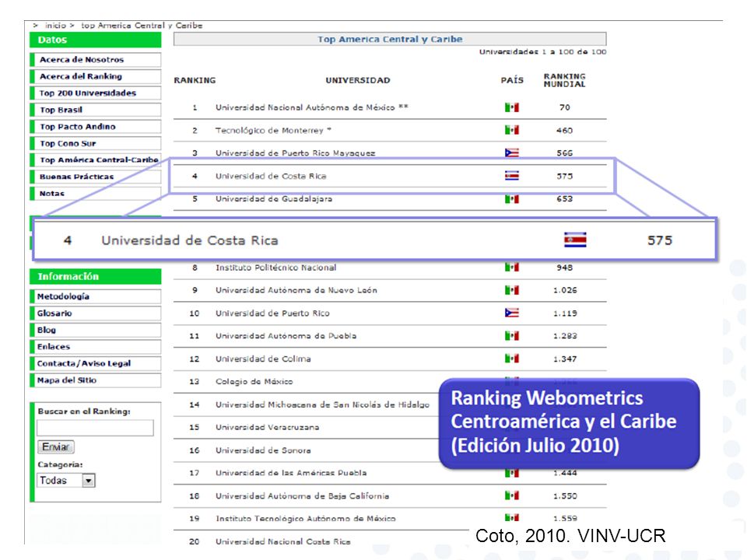Screen dimensions: 747x560
Task: Open Universidad Nacional Autónoma de México link
Action: (311, 107)
